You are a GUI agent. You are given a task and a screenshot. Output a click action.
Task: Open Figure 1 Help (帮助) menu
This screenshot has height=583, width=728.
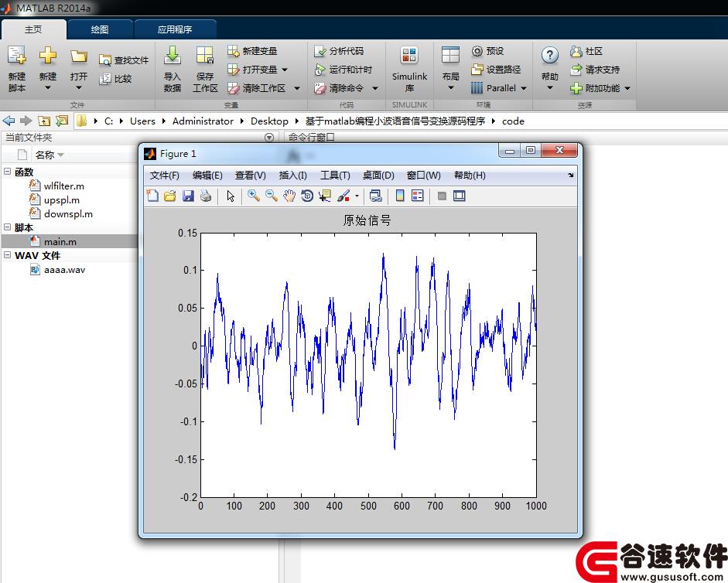(x=470, y=176)
